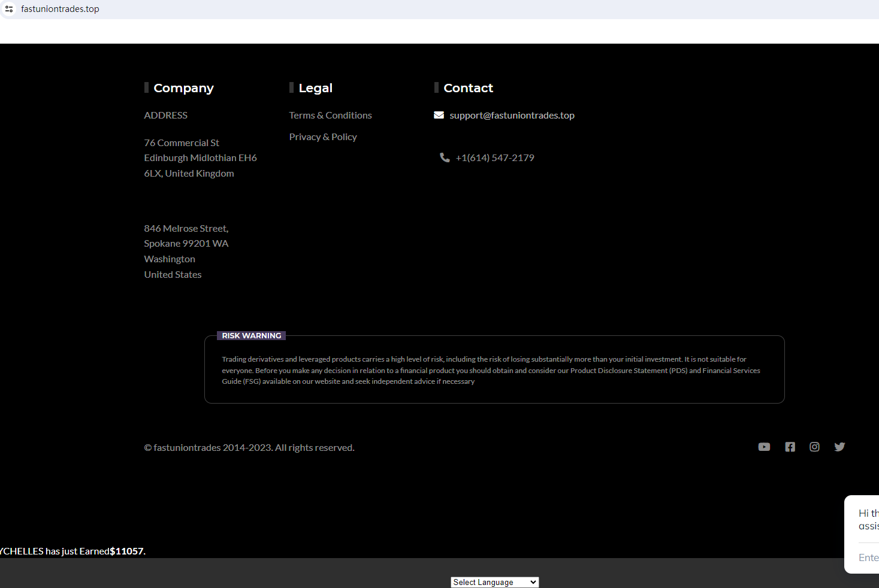The height and width of the screenshot is (588, 879).
Task: Click the envelope icon beside support email
Action: click(439, 115)
